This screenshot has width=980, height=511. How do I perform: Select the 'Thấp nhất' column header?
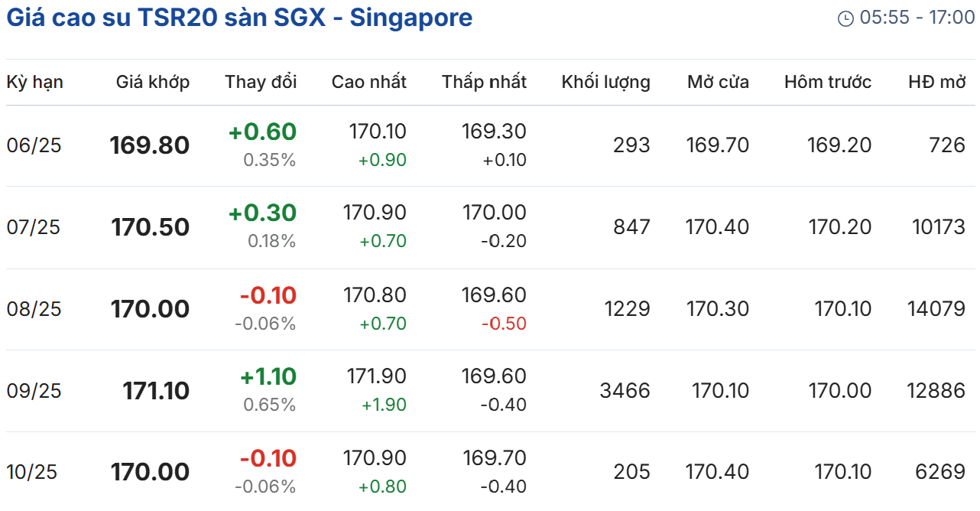click(x=484, y=82)
